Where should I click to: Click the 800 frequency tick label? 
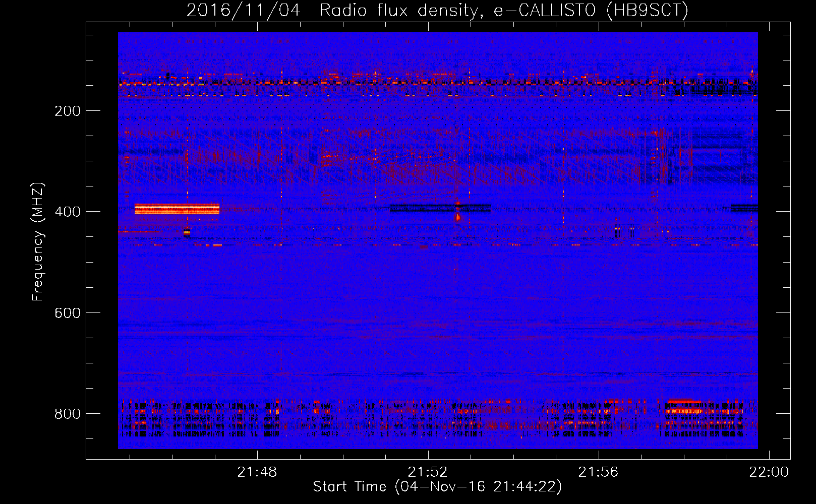[68, 414]
